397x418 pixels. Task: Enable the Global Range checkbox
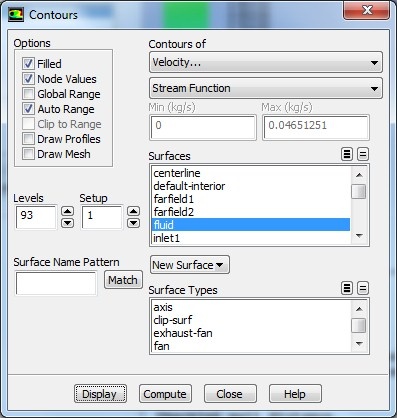pos(28,94)
